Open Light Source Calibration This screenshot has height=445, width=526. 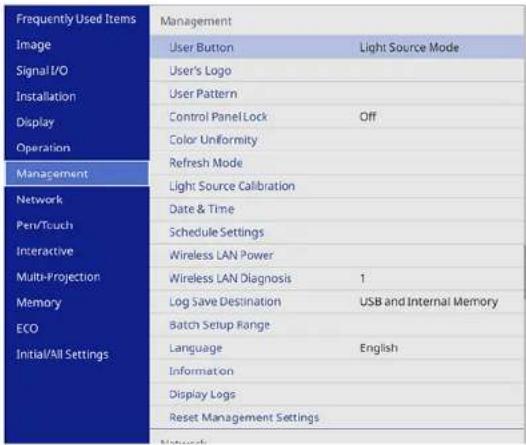tap(337, 186)
